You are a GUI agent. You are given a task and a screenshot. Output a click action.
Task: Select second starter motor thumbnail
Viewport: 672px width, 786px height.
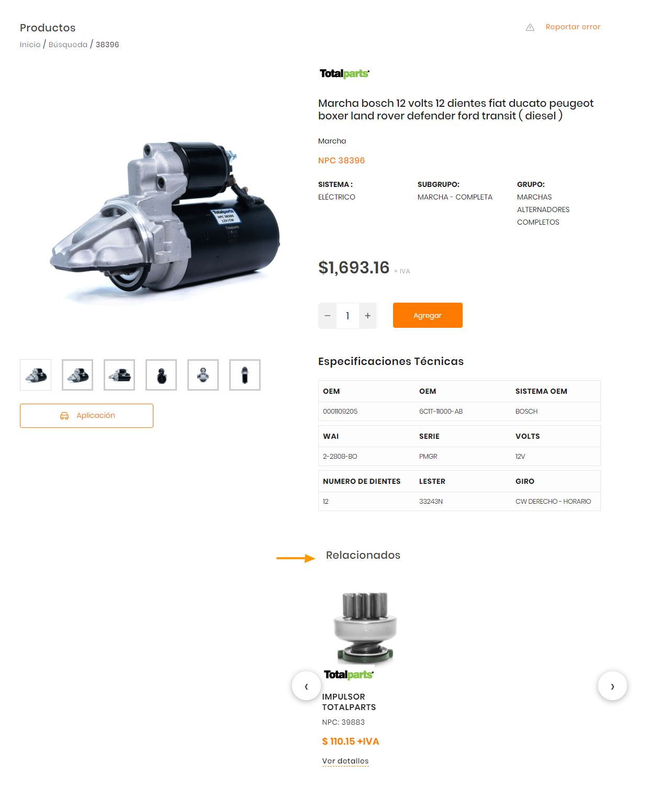[x=77, y=375]
